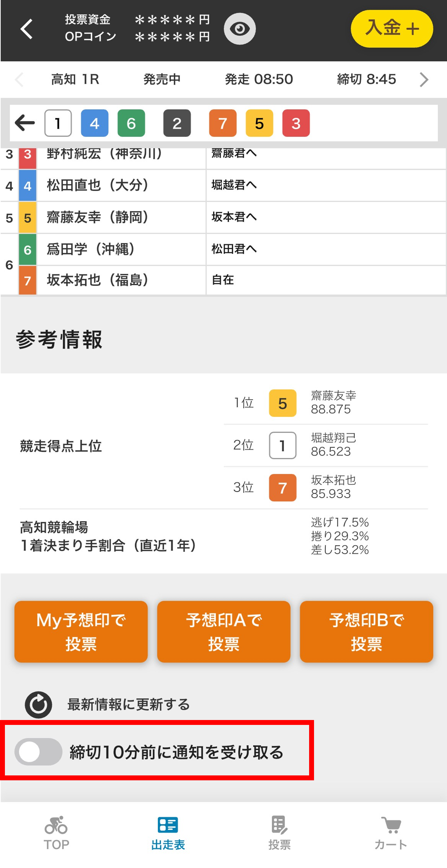
Task: Tap the back arrow in top header
Action: click(27, 29)
